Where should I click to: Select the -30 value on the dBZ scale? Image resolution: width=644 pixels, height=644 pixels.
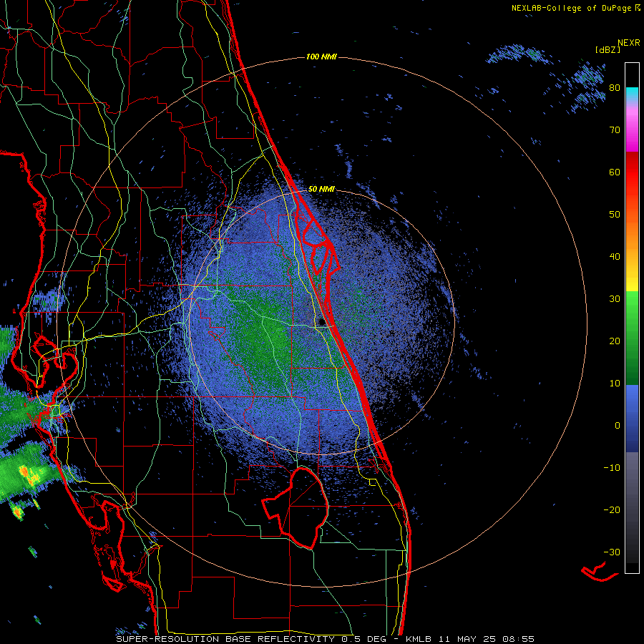(x=612, y=552)
